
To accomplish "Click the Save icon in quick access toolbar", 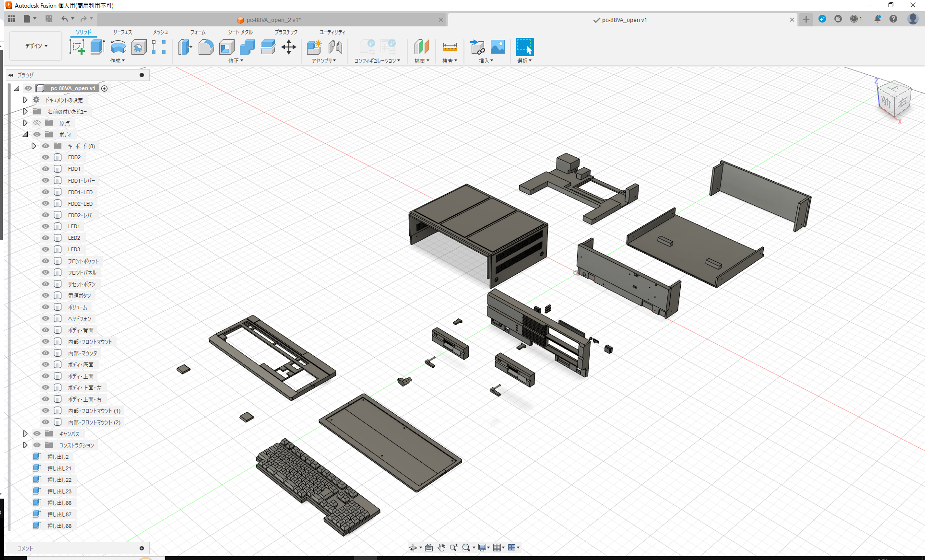I will coord(48,18).
